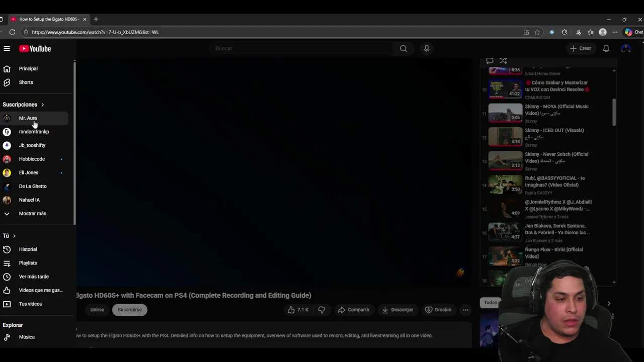Open browser settings ellipsis menu
644x362 pixels.
615,32
